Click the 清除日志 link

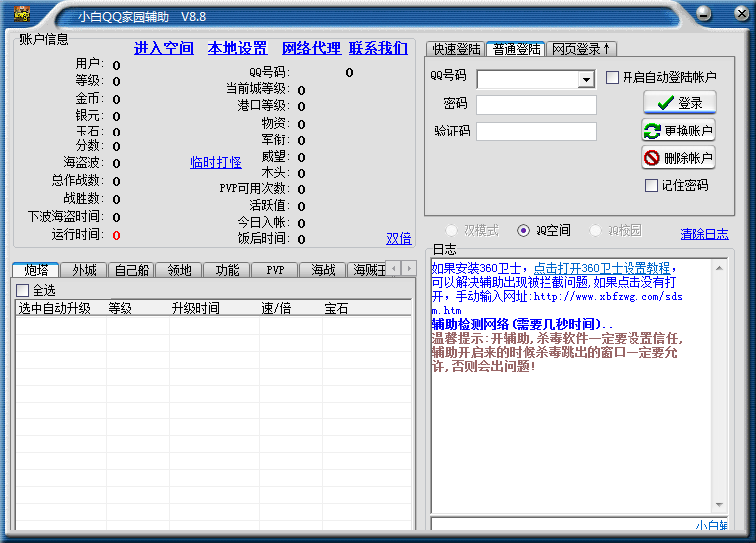(705, 234)
